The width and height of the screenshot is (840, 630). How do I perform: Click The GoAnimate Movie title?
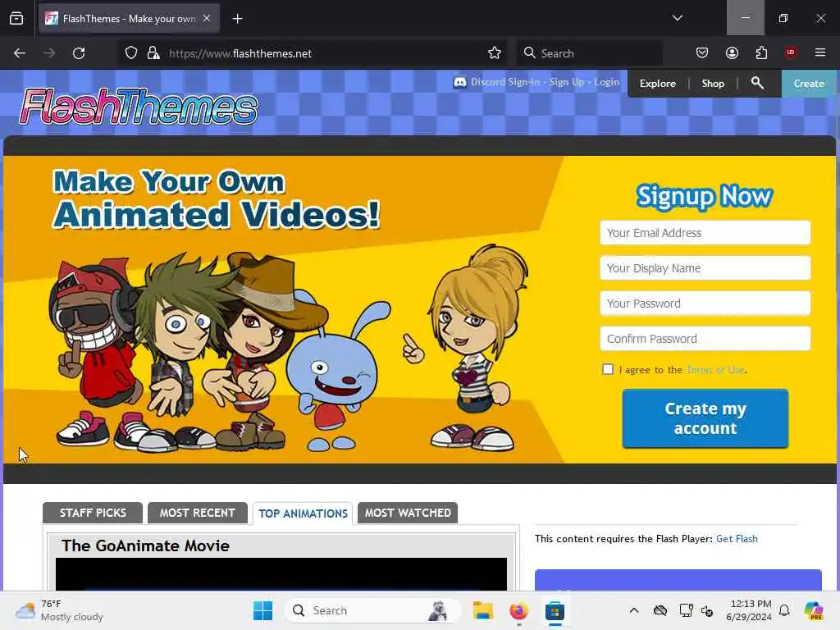click(145, 546)
